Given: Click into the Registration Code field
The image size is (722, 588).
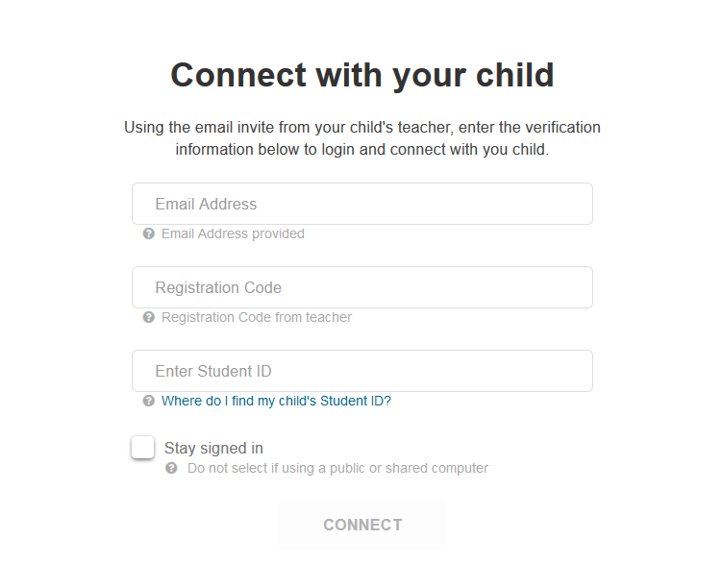Looking at the screenshot, I should tap(361, 287).
